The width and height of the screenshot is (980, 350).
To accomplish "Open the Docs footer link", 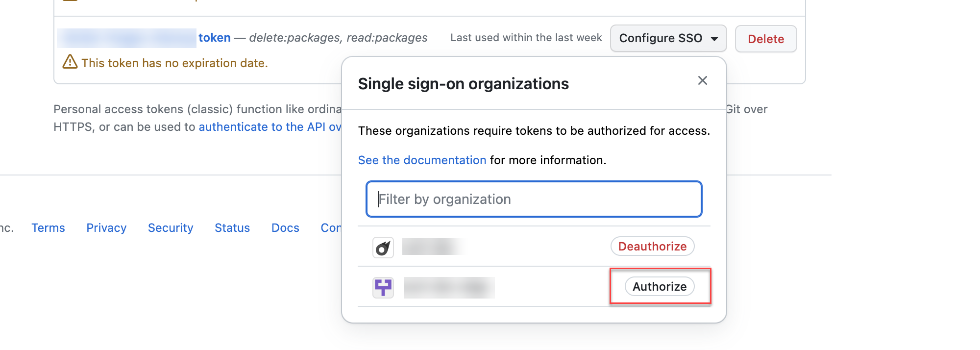I will coord(285,228).
